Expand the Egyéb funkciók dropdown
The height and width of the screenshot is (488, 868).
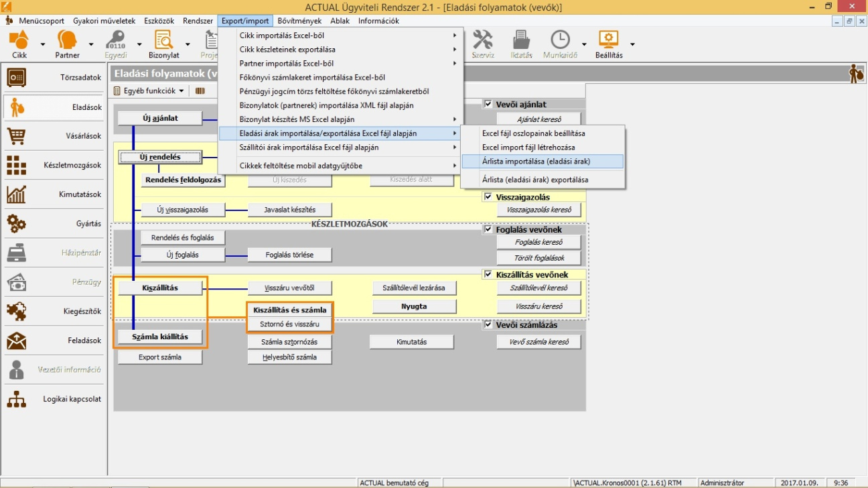pos(149,90)
